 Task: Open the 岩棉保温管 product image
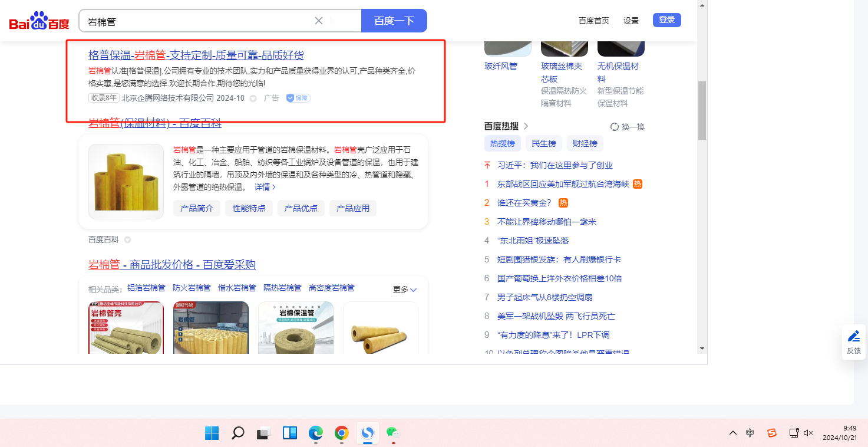pos(296,328)
